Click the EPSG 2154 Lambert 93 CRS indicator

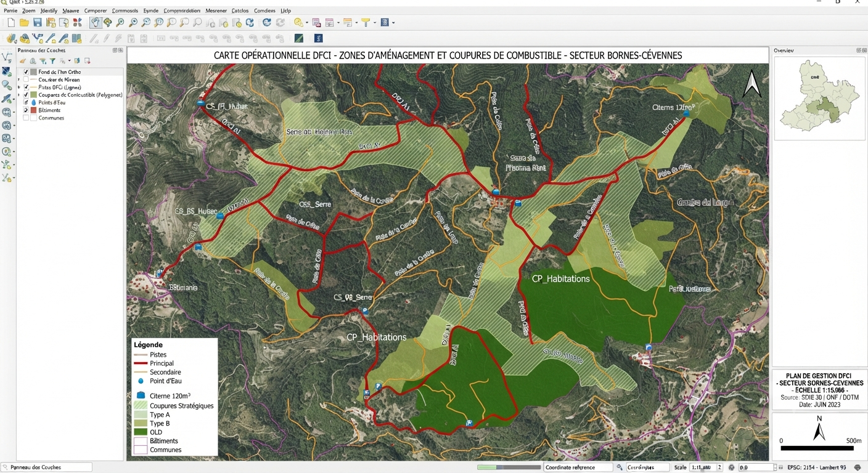click(x=816, y=467)
